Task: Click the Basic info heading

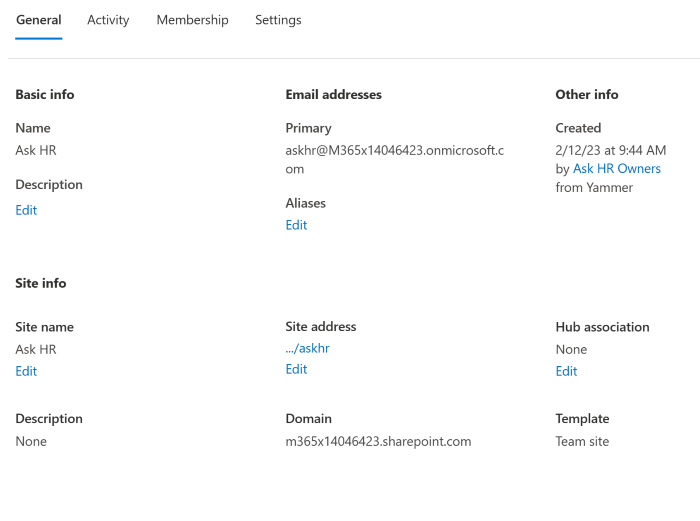Action: pyautogui.click(x=45, y=95)
